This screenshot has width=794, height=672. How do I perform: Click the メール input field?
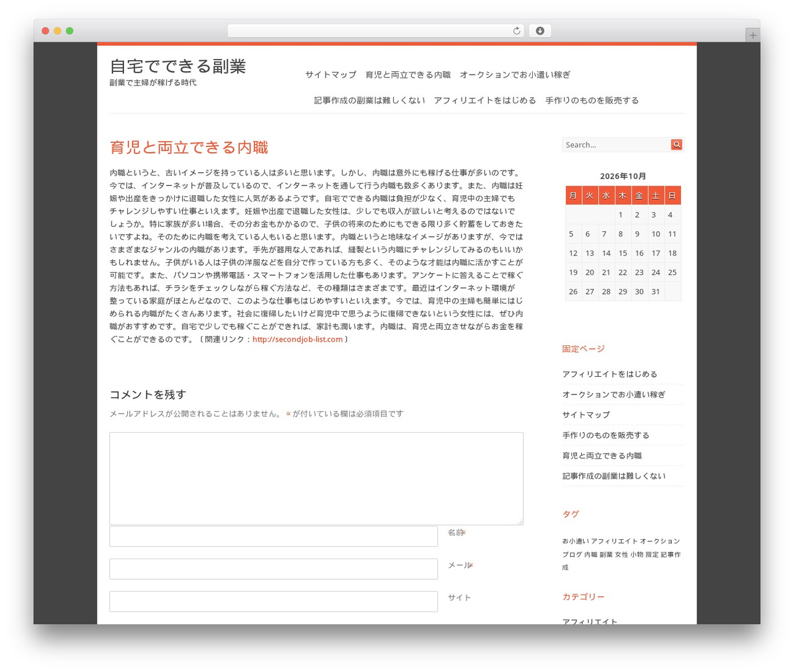(x=274, y=569)
